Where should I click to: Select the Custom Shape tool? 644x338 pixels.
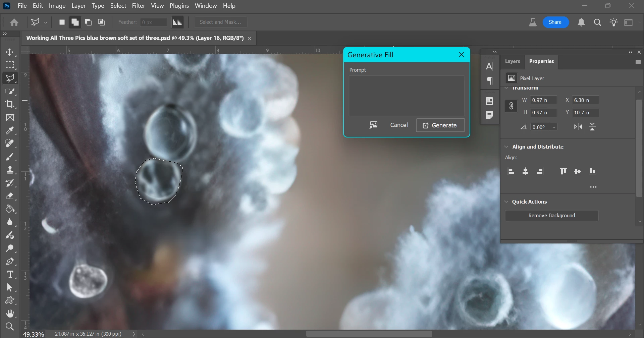pos(10,300)
